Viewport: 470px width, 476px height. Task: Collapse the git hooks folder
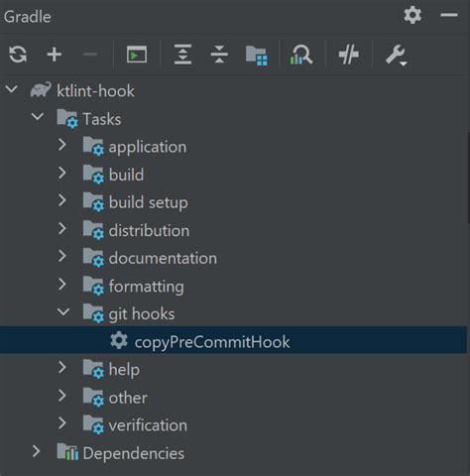(63, 312)
